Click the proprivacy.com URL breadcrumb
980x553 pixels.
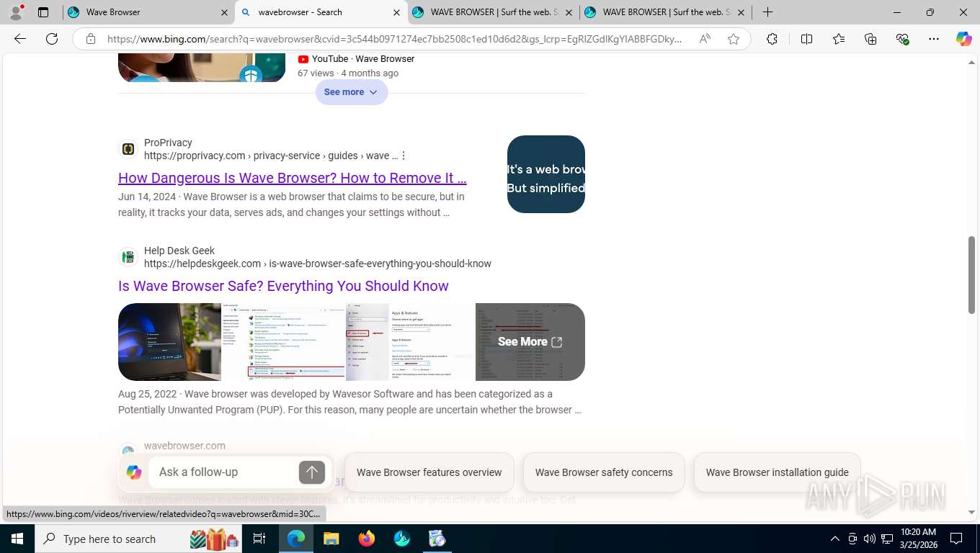pyautogui.click(x=271, y=156)
